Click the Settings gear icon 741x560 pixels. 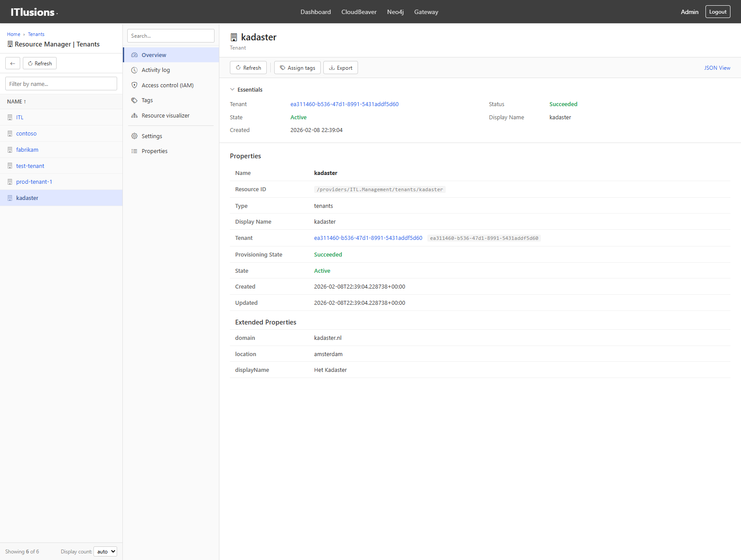point(134,136)
